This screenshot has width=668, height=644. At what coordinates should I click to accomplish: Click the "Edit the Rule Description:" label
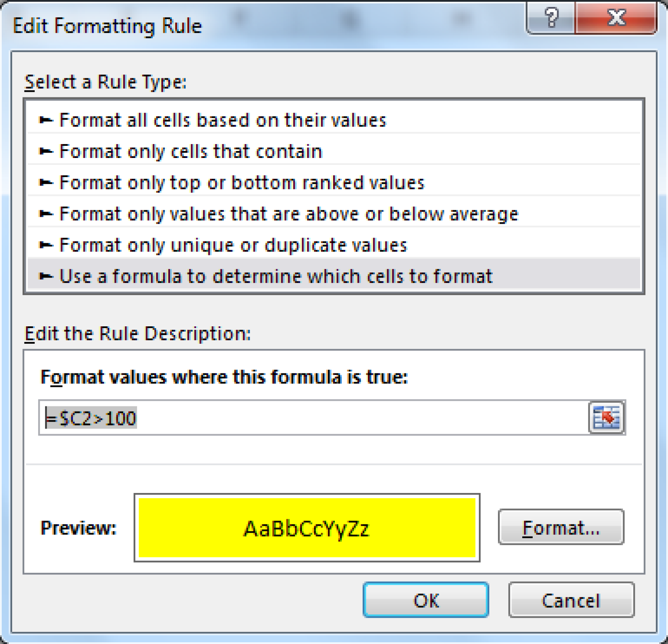tap(137, 334)
